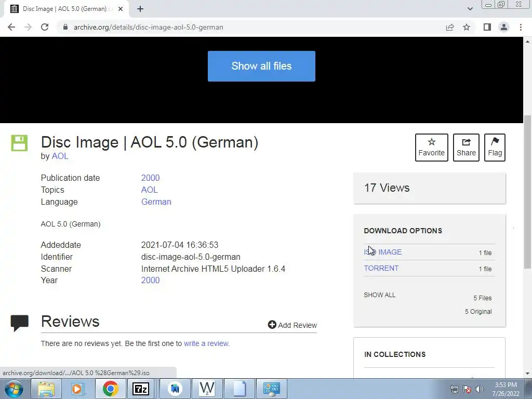Open the media player taskbar icon

77,389
